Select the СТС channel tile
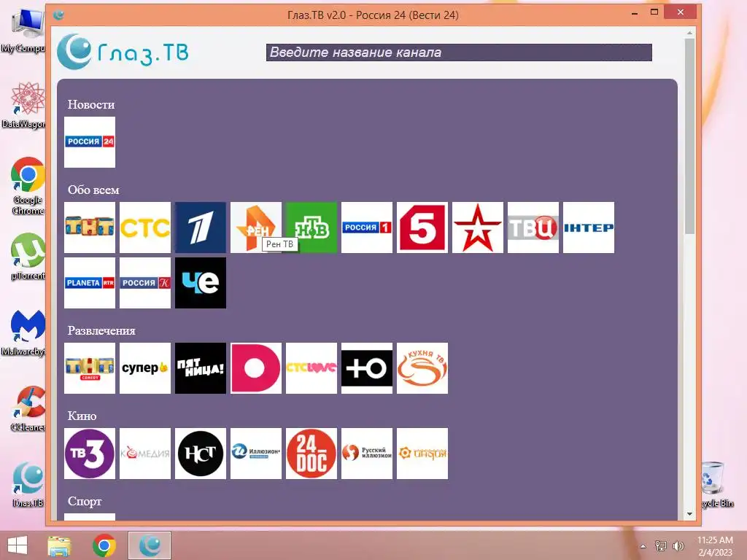 pos(145,227)
